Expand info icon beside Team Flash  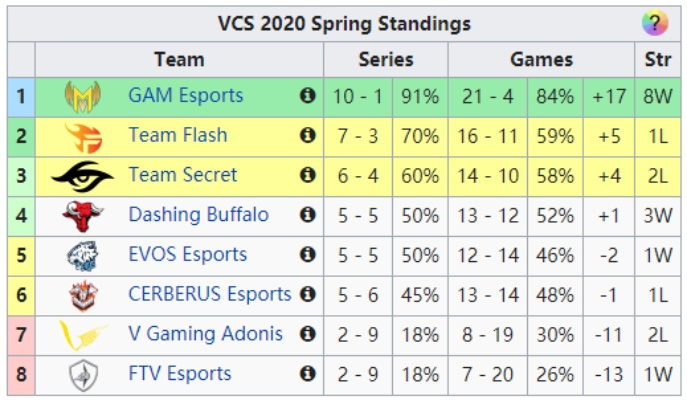point(307,135)
